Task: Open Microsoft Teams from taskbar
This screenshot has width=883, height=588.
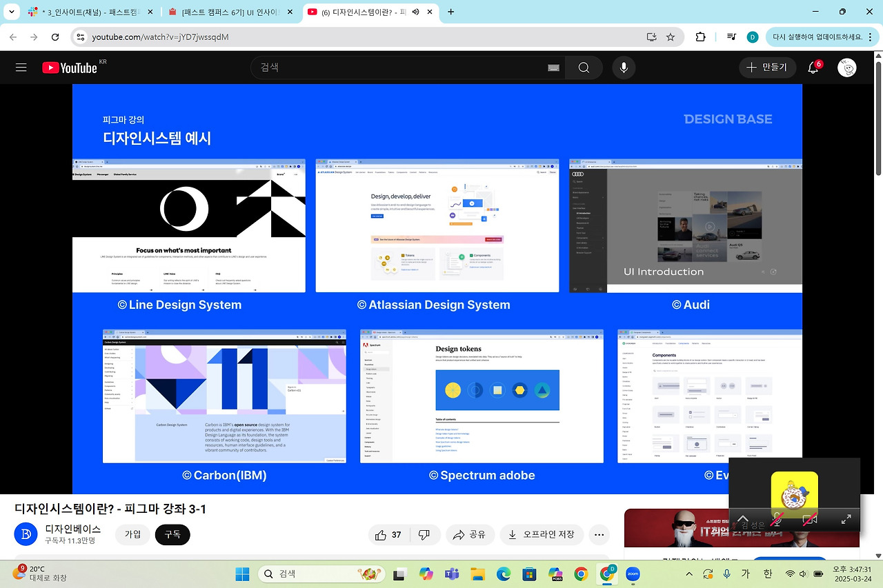Action: coord(452,574)
